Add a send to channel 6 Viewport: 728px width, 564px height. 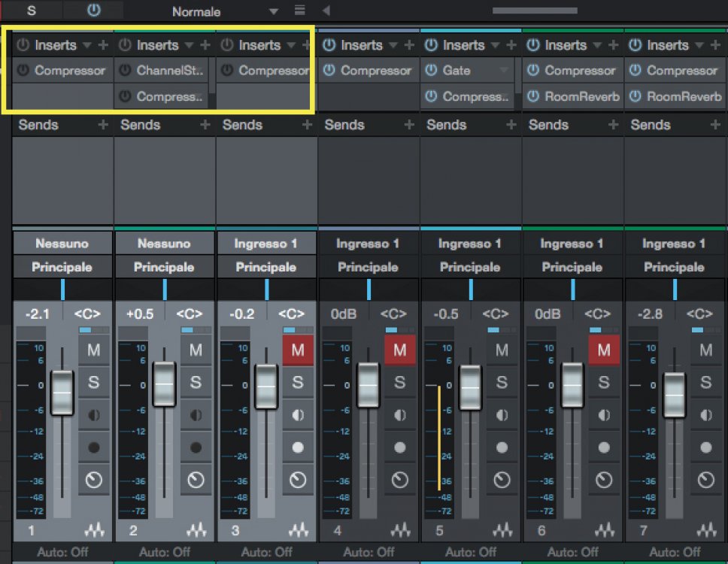tap(614, 124)
